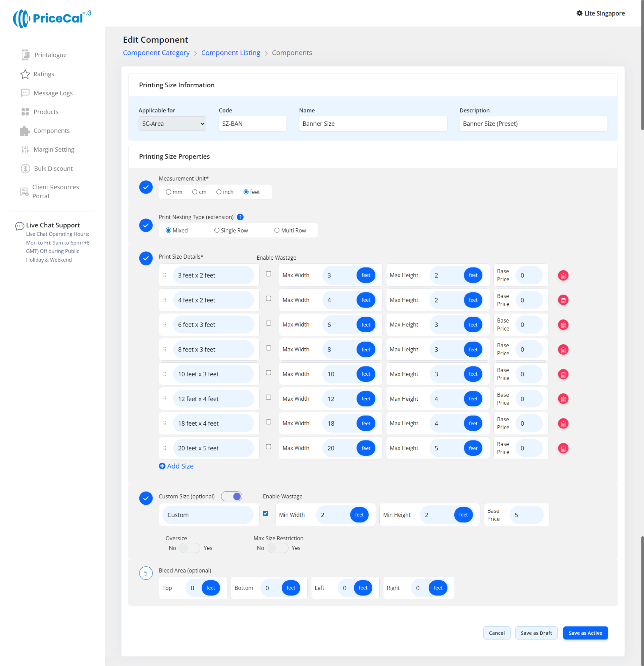Image resolution: width=644 pixels, height=666 pixels.
Task: Click the trash icon for 20 feet x 5 feet
Action: pos(563,448)
